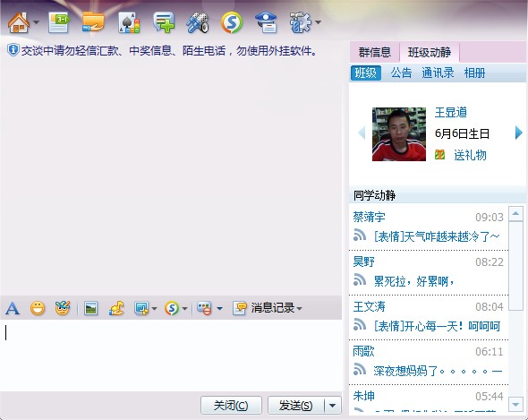Click the feed icon beside 天气咋越来越冷了
The width and height of the screenshot is (528, 420).
[x=360, y=235]
